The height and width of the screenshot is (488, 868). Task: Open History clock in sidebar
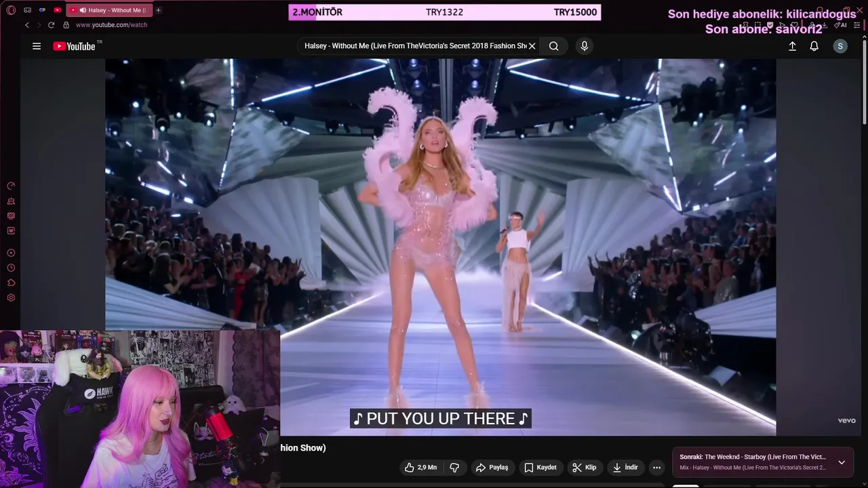[11, 268]
